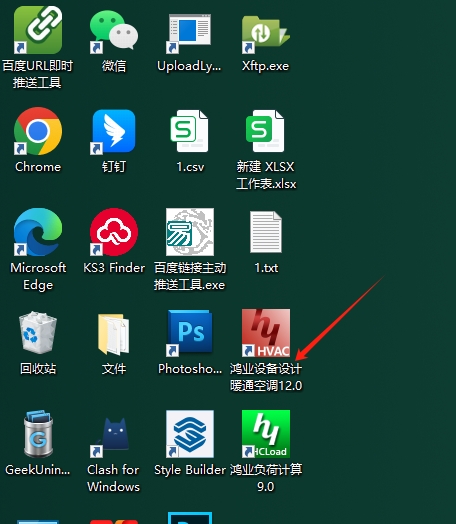Open the 百度URL即时推送工具 shortcut icon
Image resolution: width=456 pixels, height=524 pixels.
tap(38, 29)
